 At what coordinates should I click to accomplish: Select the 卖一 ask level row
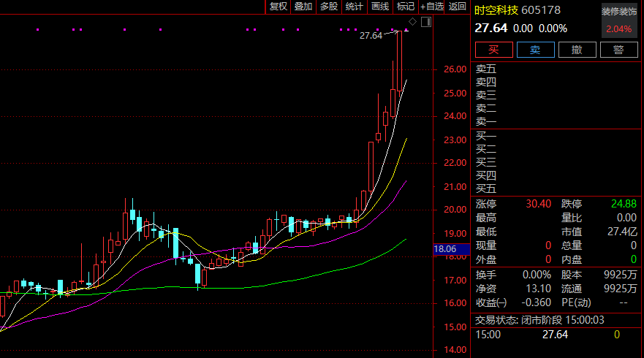[x=486, y=121]
